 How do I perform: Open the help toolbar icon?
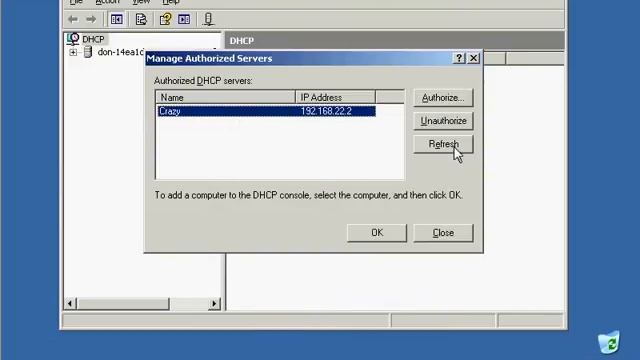pos(165,19)
